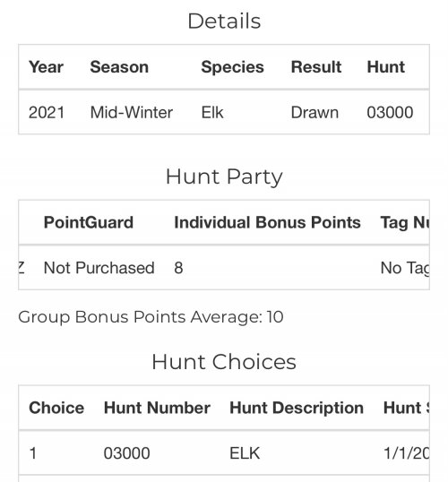Click the Individual Bonus Points header
448x482 pixels.
coord(267,222)
